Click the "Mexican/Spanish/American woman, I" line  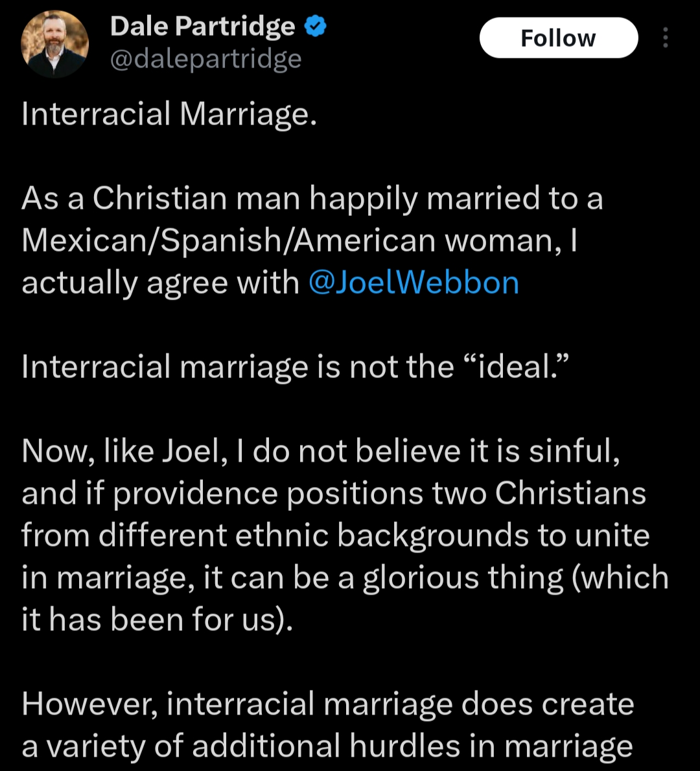(299, 241)
